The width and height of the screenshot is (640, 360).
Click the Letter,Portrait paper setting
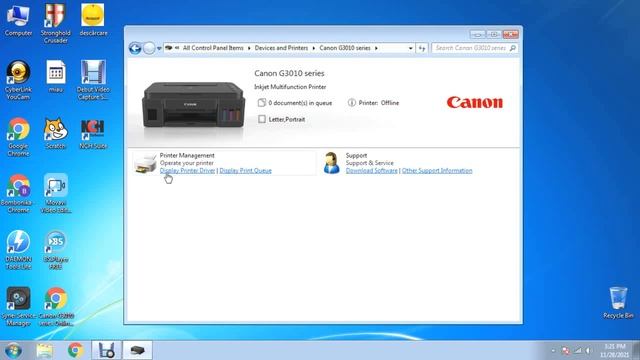[282, 119]
